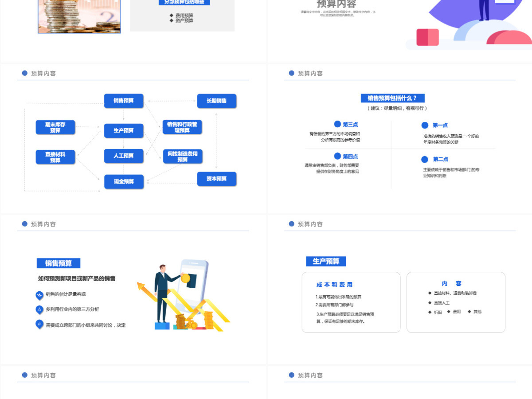Click the 资产预算 bullet text
532x399 pixels.
click(184, 20)
